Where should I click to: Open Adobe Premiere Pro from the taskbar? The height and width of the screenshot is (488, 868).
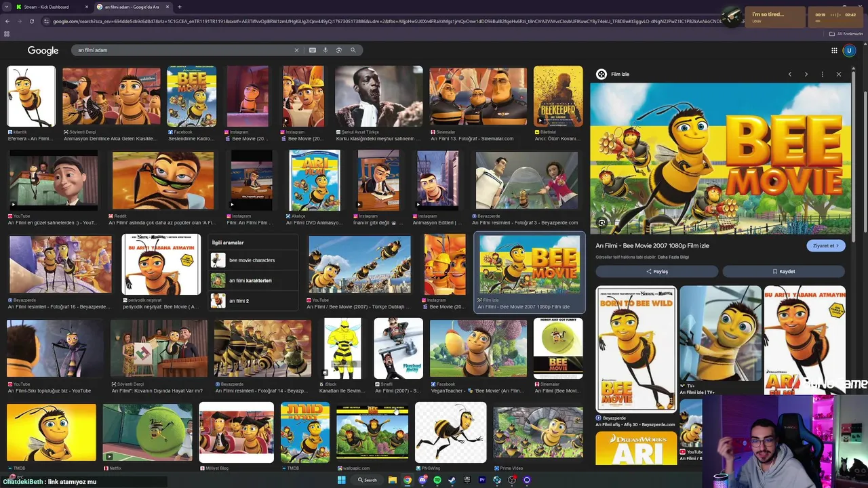click(x=481, y=480)
